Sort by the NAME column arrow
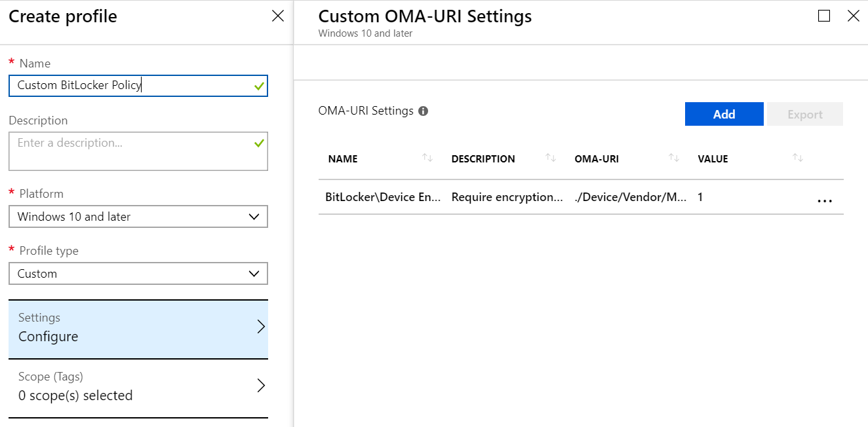The width and height of the screenshot is (868, 427). [x=428, y=158]
